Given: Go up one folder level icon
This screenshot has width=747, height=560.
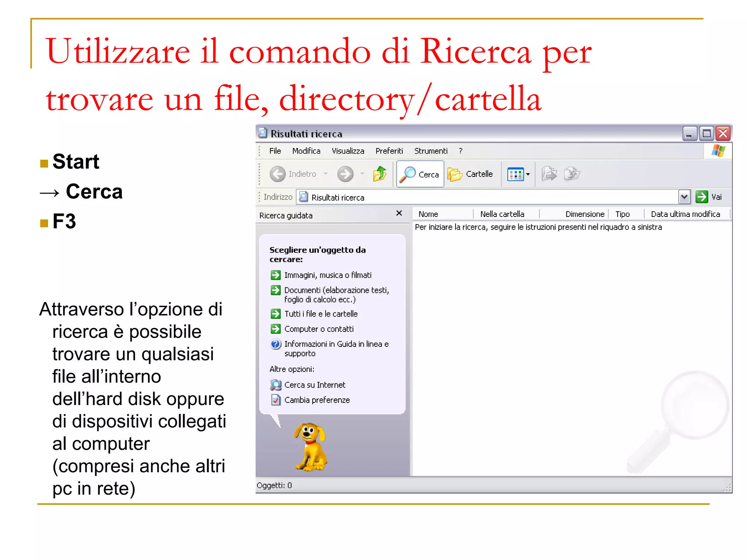Looking at the screenshot, I should [380, 174].
